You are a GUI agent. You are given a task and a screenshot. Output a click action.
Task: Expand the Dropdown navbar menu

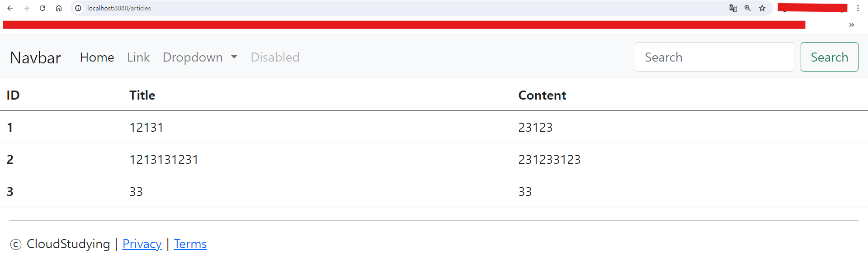coord(200,57)
